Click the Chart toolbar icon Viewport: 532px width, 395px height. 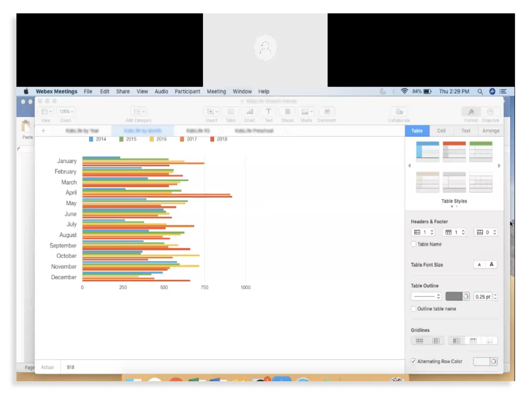[x=249, y=112]
